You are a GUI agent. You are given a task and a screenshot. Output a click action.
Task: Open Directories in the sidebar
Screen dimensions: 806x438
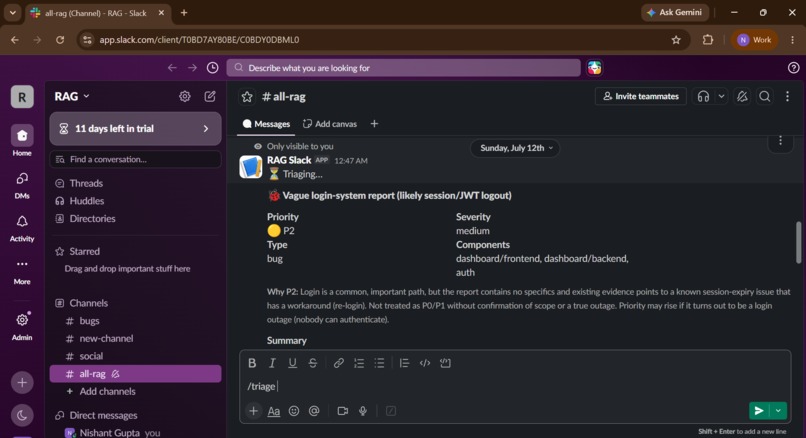point(135,218)
